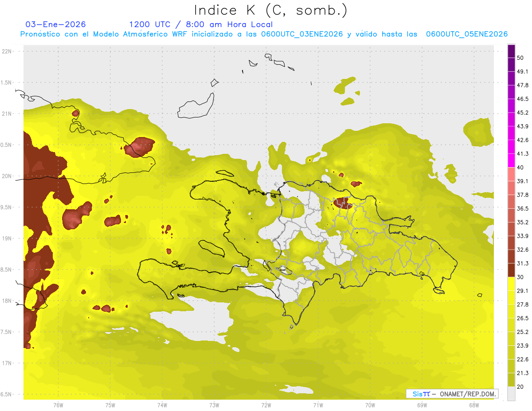Pick the magenta swatch between 41.3 and 42.6

point(512,147)
